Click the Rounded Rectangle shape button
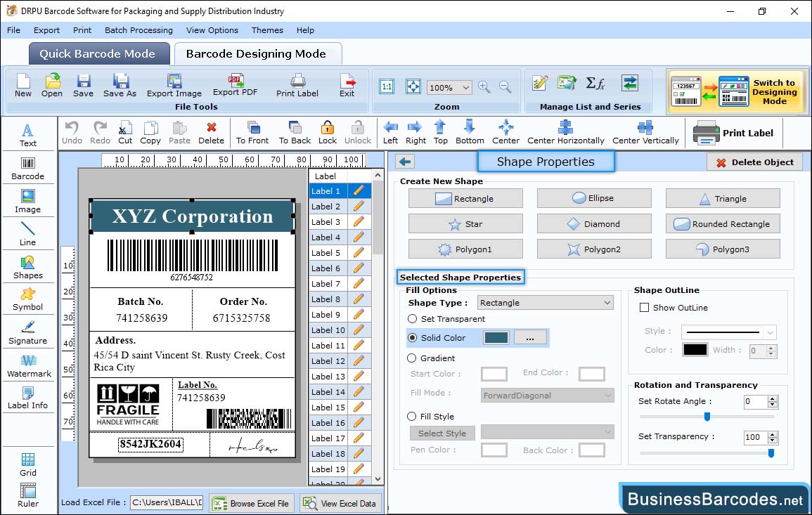Image resolution: width=812 pixels, height=515 pixels. pyautogui.click(x=723, y=223)
